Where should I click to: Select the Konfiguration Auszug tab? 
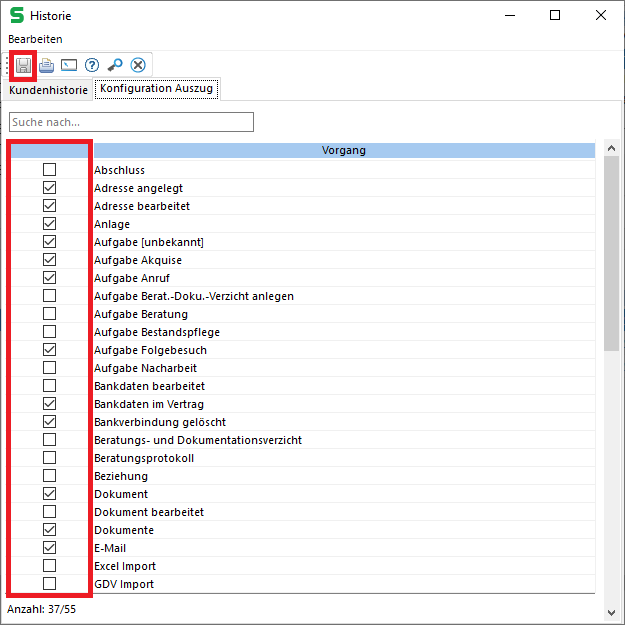point(156,88)
